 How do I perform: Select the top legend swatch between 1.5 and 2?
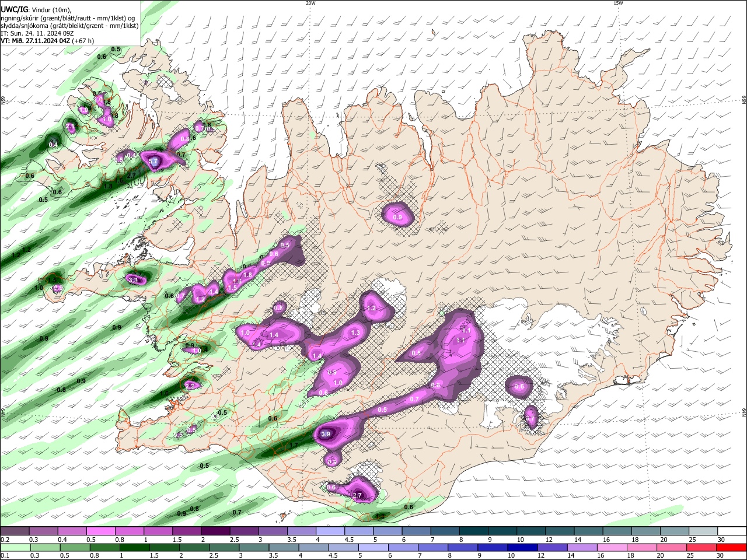coord(187,531)
